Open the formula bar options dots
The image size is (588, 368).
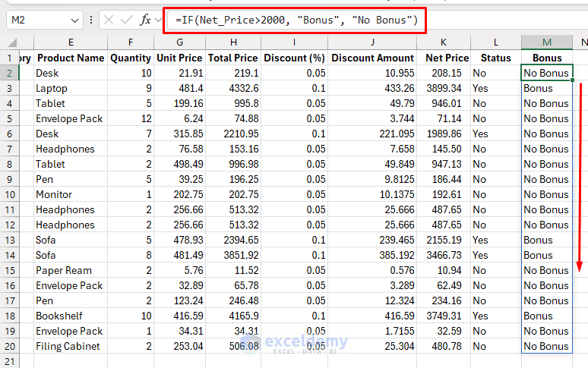tap(91, 20)
